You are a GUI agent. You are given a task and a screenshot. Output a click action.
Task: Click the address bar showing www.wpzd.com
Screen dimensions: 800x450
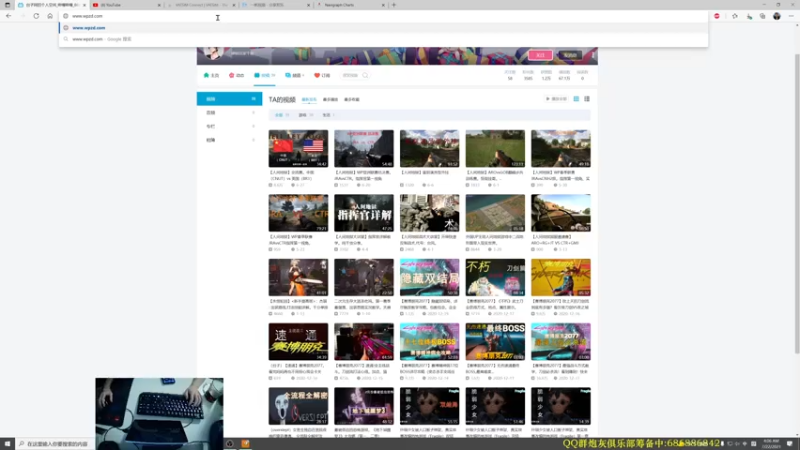(x=383, y=16)
